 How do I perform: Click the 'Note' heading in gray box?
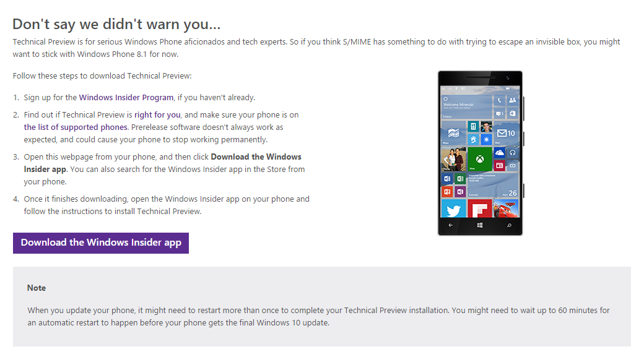37,288
